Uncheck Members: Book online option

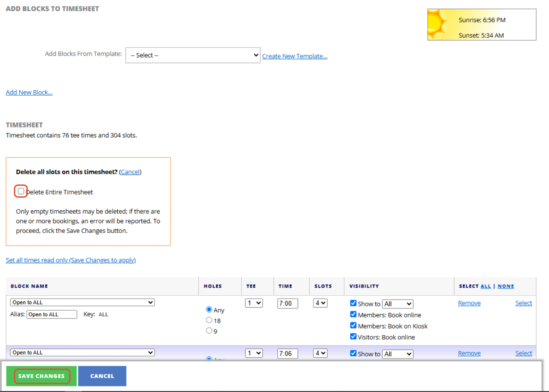pyautogui.click(x=353, y=314)
